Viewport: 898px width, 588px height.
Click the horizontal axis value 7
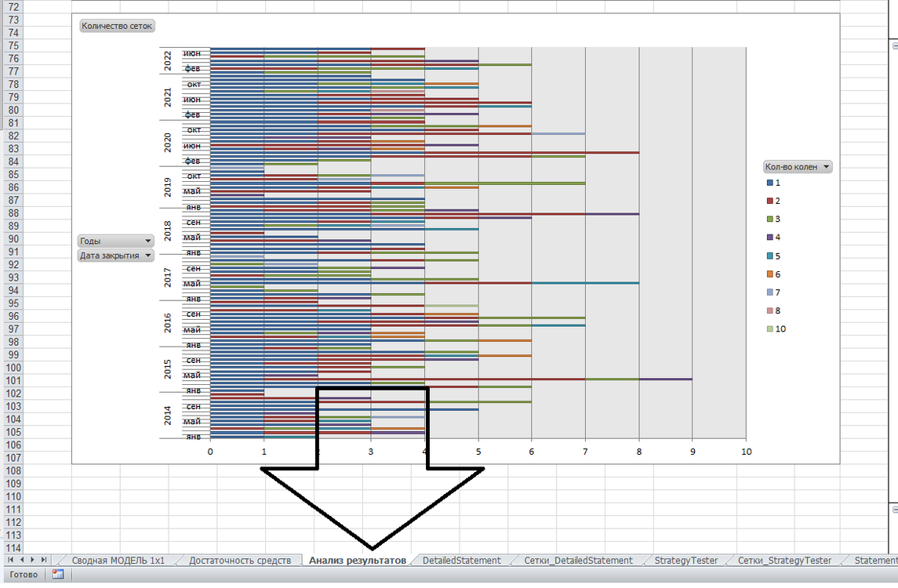pos(585,452)
